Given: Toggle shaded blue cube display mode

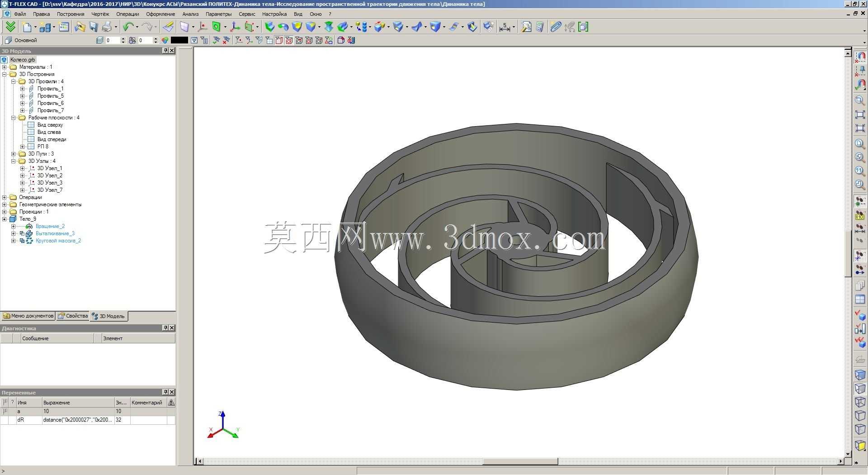Looking at the screenshot, I should click(860, 375).
